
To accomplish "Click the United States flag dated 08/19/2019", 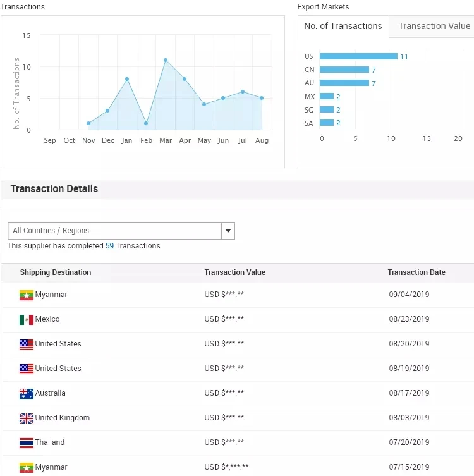I will (26, 369).
